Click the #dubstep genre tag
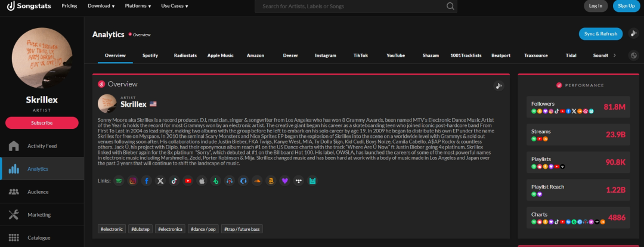Screen dimensions: 644x247 pyautogui.click(x=140, y=229)
